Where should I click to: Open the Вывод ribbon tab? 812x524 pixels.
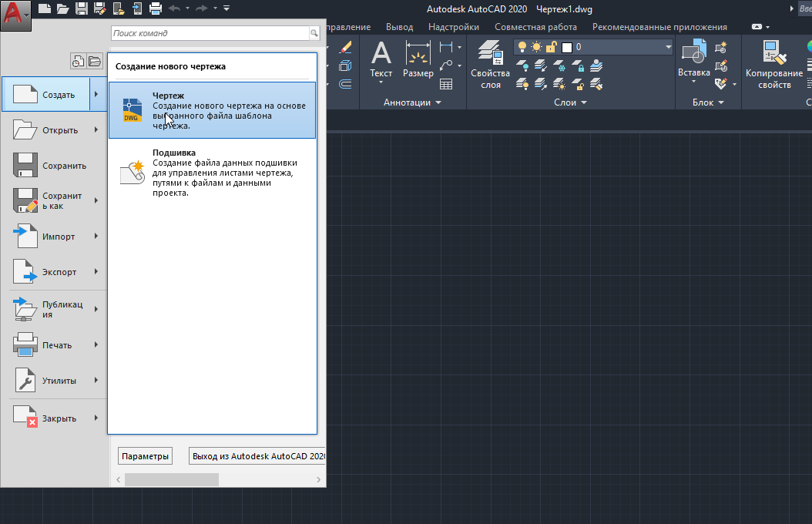pyautogui.click(x=399, y=27)
